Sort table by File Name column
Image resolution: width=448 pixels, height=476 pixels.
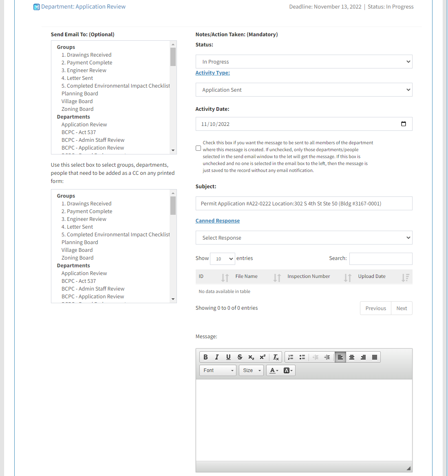click(277, 278)
